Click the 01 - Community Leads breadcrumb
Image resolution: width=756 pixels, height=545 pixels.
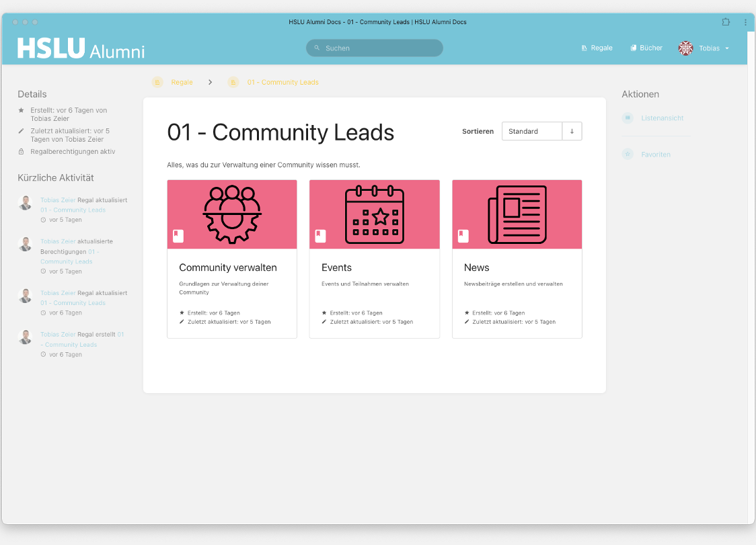pos(282,82)
